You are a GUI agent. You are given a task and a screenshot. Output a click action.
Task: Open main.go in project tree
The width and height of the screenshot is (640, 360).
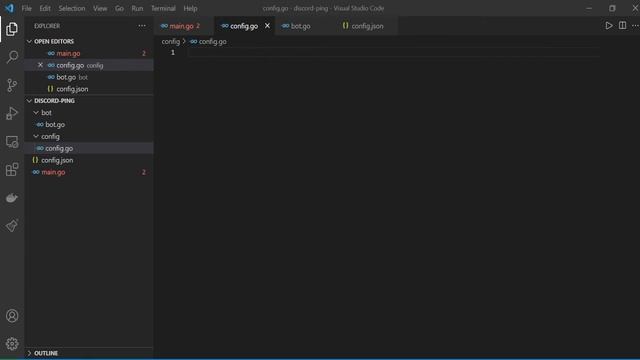[89, 172]
